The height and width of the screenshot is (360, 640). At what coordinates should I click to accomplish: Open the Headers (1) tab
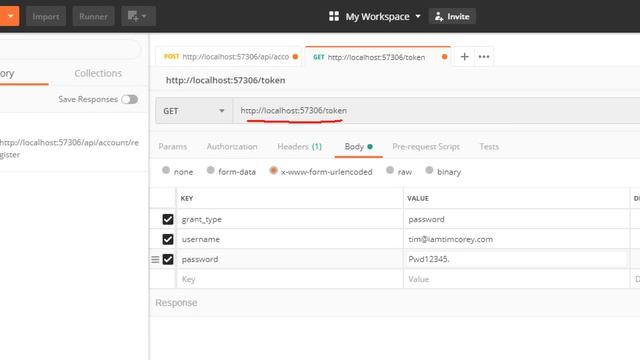[300, 147]
